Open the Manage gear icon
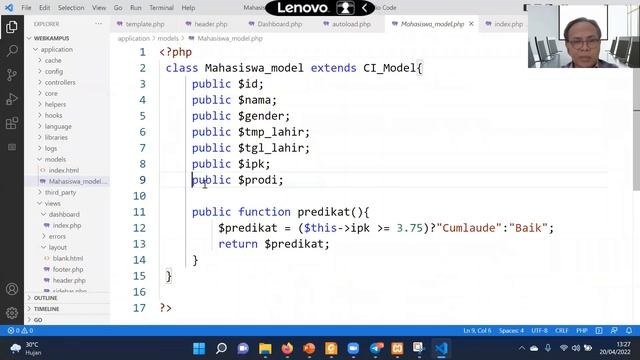640x360 pixels. tap(12, 313)
